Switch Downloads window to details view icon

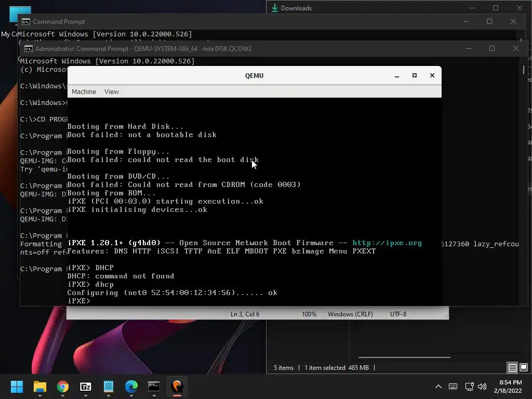click(x=512, y=367)
